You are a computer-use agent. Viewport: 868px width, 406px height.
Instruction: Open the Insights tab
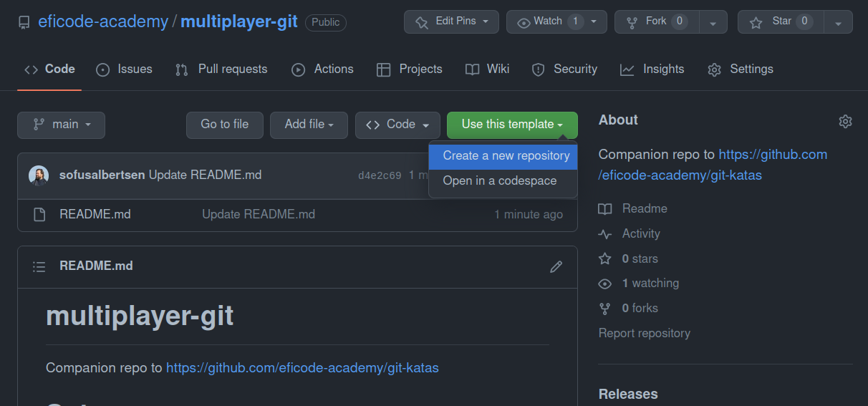point(652,69)
